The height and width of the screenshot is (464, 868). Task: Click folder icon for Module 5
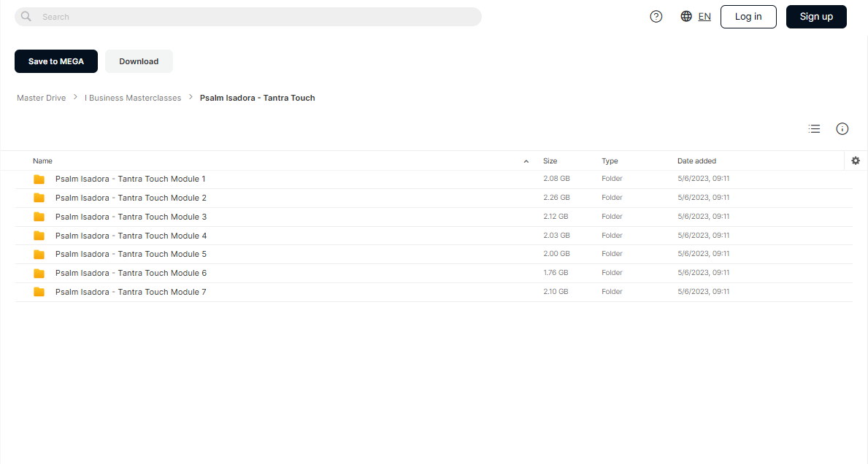tap(39, 255)
